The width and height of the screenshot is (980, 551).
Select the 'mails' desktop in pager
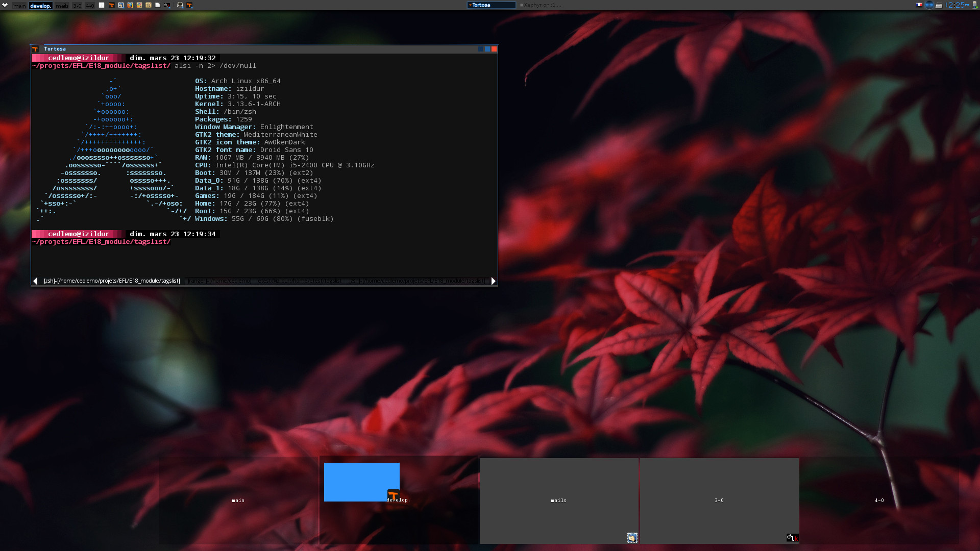559,500
